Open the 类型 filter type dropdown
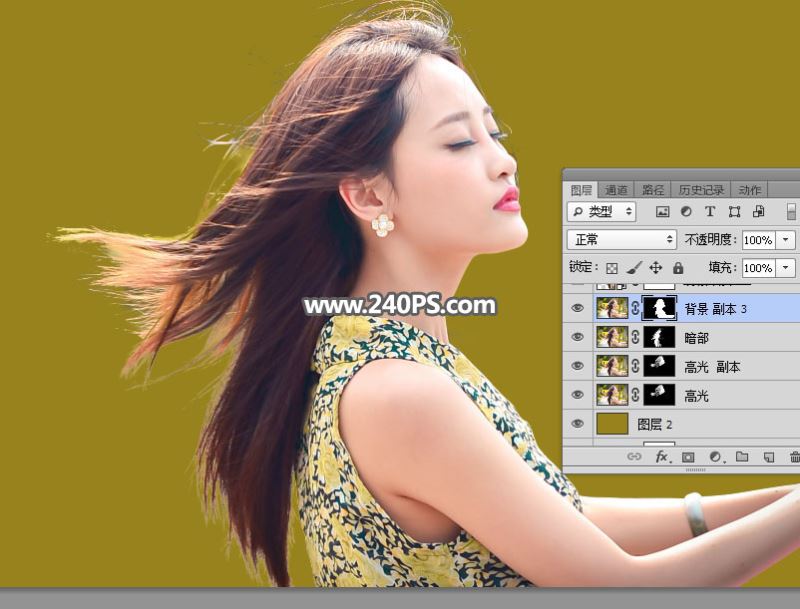Screen dimensions: 800x609 (602, 212)
